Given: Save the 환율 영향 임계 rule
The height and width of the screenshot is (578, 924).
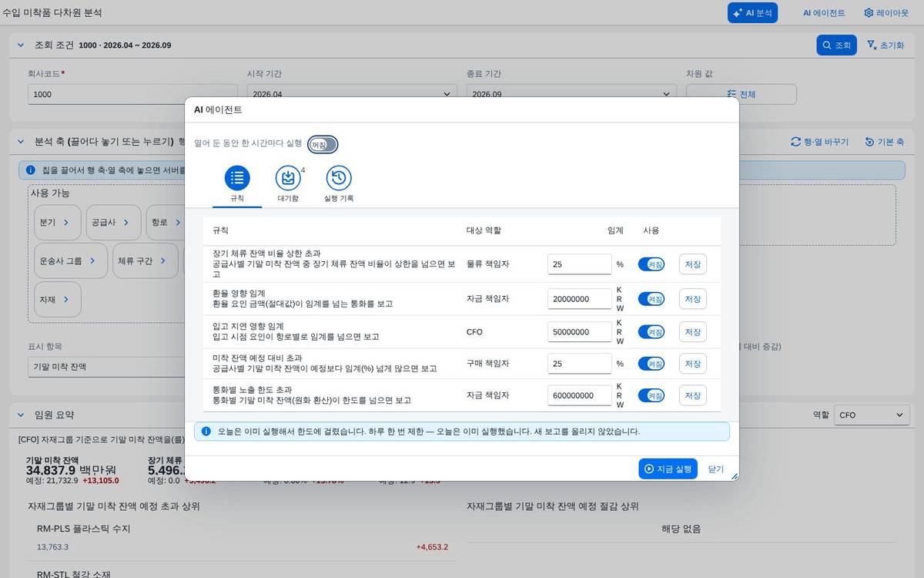Looking at the screenshot, I should [692, 298].
